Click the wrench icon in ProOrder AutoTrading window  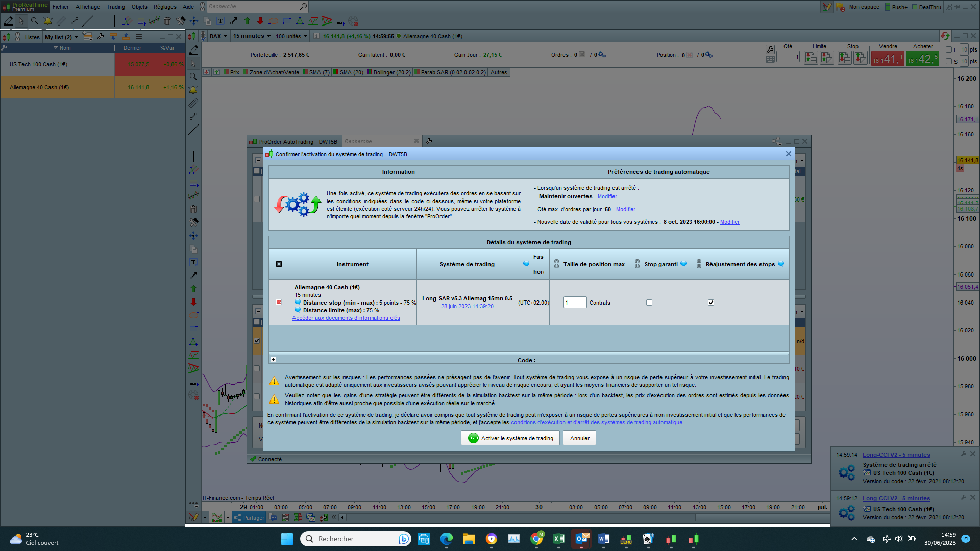pyautogui.click(x=429, y=141)
